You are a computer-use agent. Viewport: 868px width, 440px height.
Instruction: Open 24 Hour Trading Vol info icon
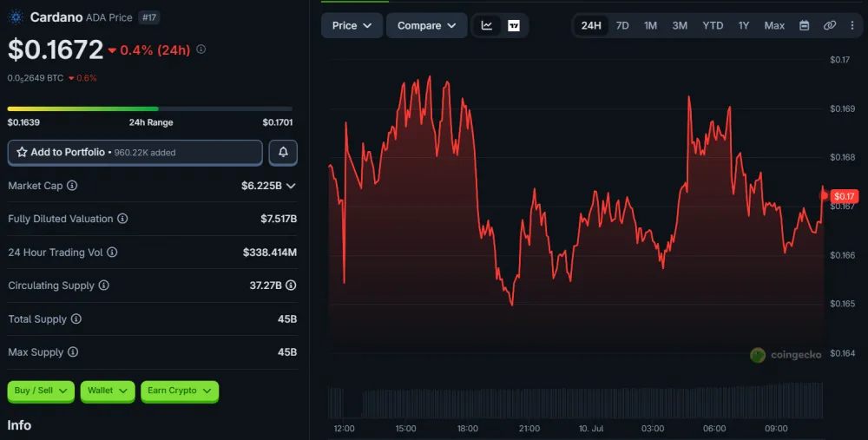tap(112, 253)
